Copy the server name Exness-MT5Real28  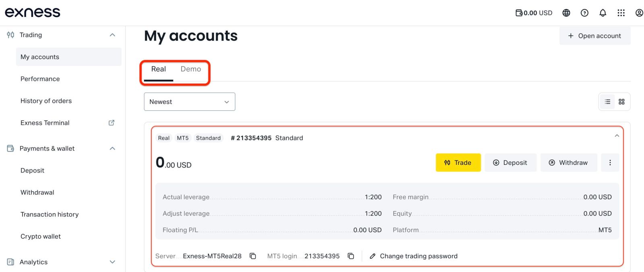(x=253, y=256)
